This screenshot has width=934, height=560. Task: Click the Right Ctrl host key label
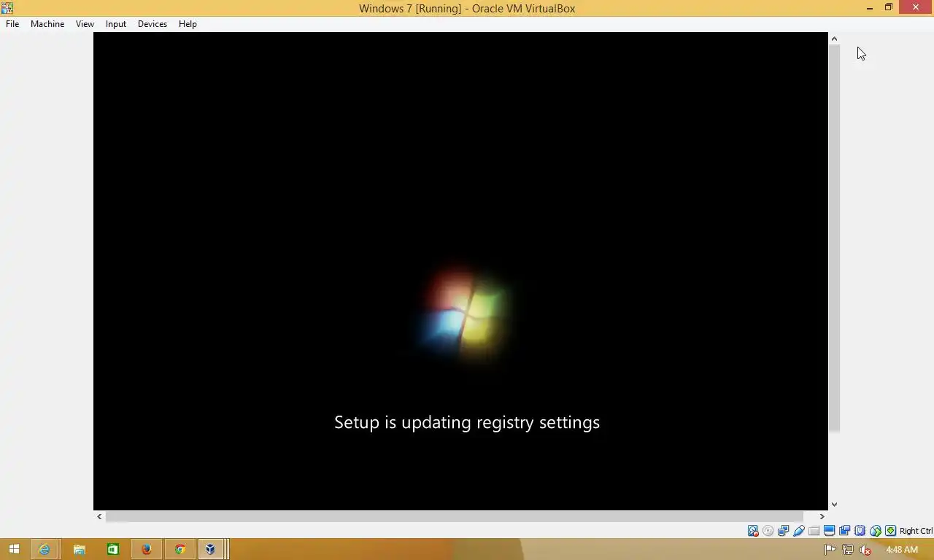pyautogui.click(x=916, y=531)
